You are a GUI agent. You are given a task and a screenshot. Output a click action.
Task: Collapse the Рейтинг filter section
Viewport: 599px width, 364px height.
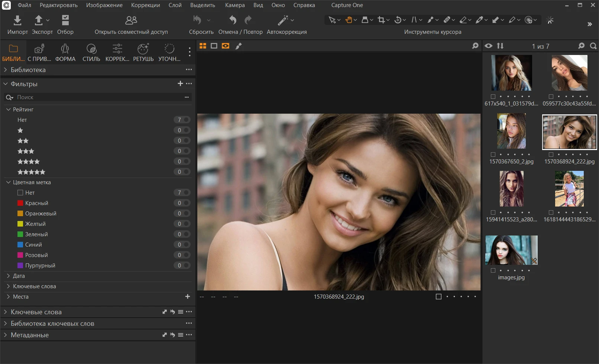8,110
